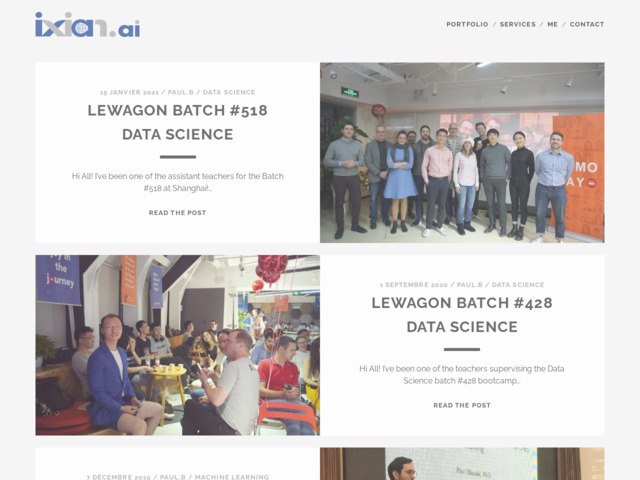
Task: Open the LeWagon Batch #518 post title
Action: [x=178, y=122]
